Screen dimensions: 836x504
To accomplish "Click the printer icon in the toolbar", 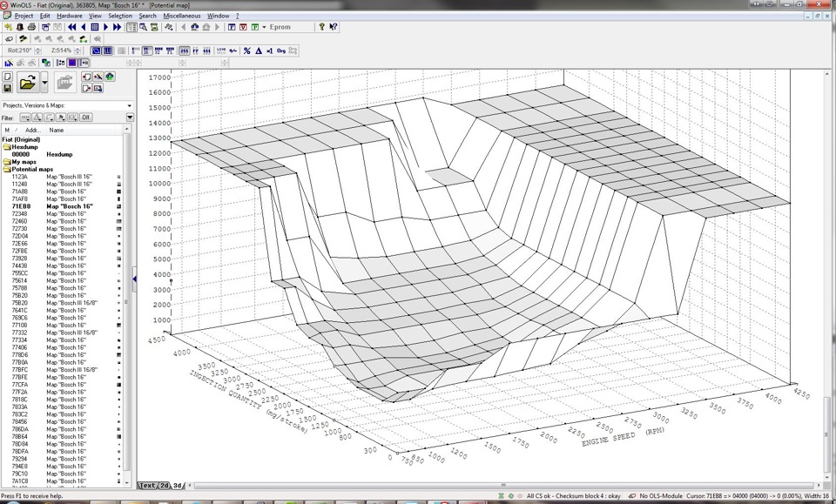I will (31, 27).
